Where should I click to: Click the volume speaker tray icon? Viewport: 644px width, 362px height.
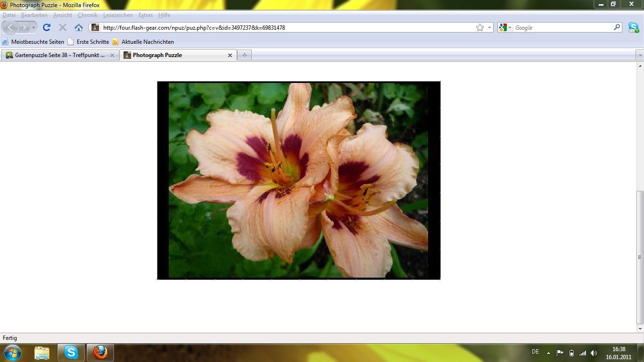coord(594,353)
